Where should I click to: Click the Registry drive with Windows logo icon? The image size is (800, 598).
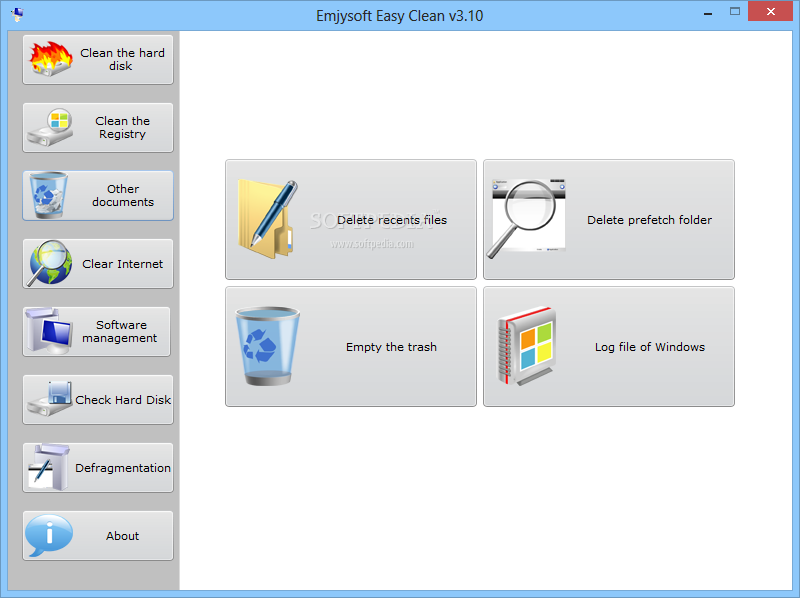[x=50, y=127]
